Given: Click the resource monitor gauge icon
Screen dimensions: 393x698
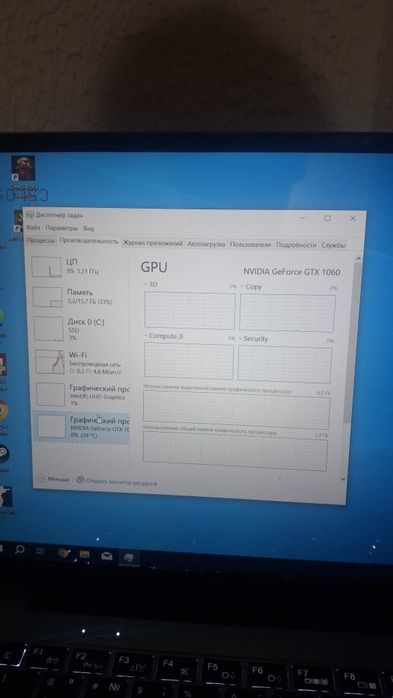Looking at the screenshot, I should tap(80, 480).
